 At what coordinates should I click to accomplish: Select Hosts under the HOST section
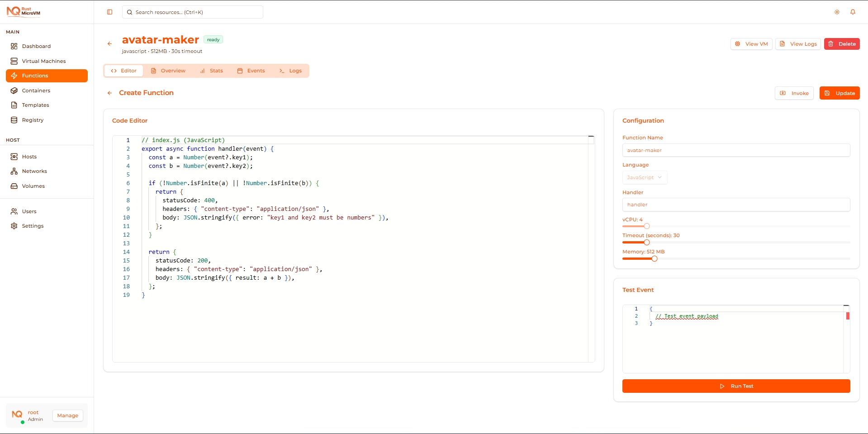coord(29,156)
